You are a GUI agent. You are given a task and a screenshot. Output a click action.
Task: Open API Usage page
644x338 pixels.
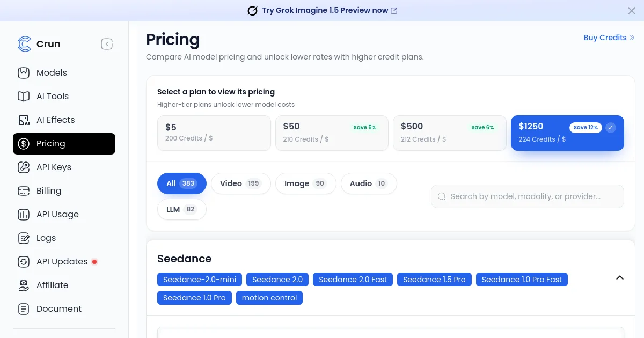tap(64, 214)
